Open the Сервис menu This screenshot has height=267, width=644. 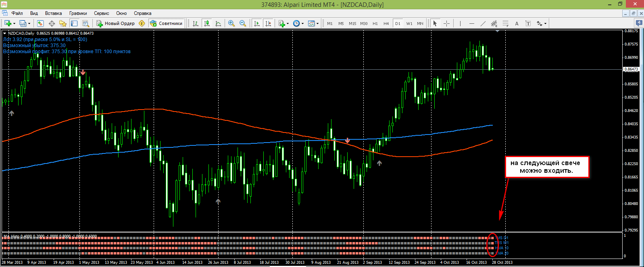coord(102,13)
